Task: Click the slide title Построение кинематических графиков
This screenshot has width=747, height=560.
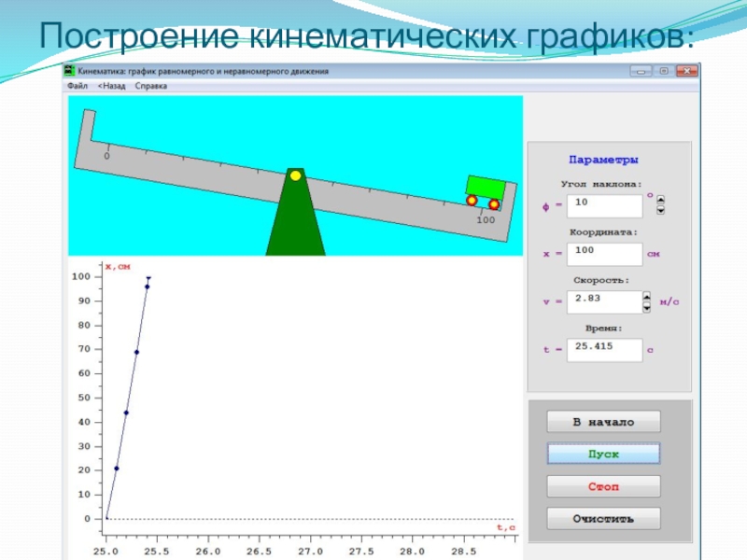Action: (x=366, y=35)
